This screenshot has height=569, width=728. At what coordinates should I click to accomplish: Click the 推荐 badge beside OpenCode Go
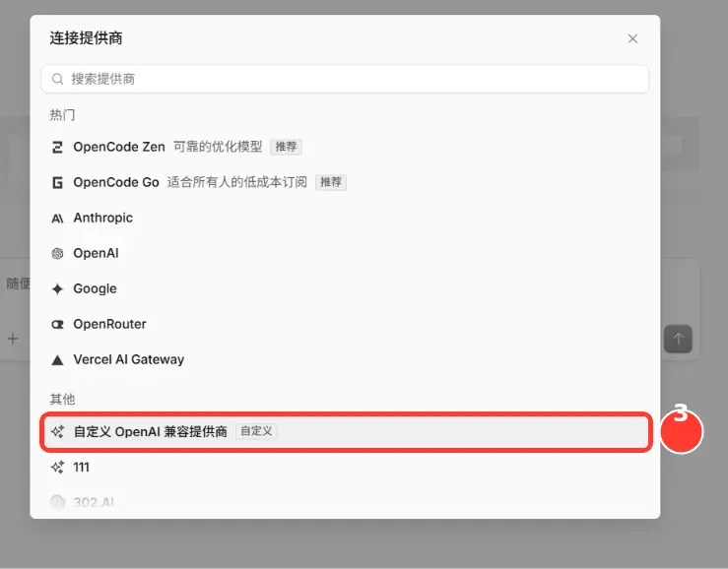tap(331, 182)
